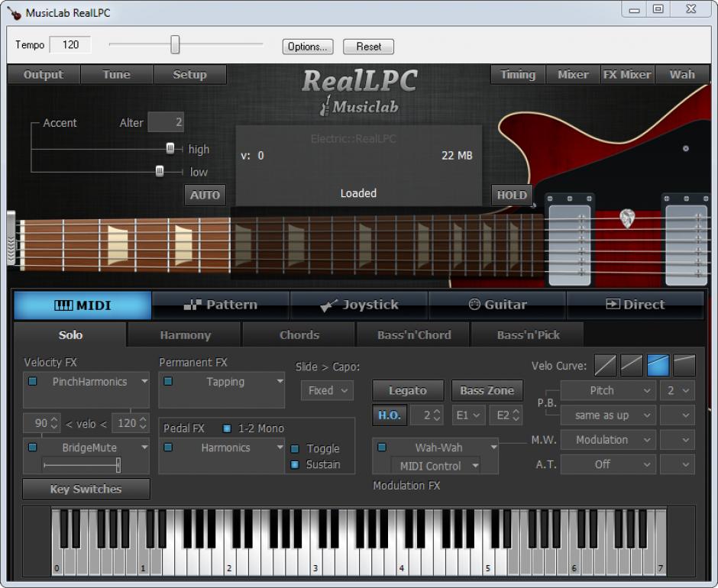The height and width of the screenshot is (588, 718).
Task: Open the Harmonics pedal FX dropdown
Action: point(280,447)
